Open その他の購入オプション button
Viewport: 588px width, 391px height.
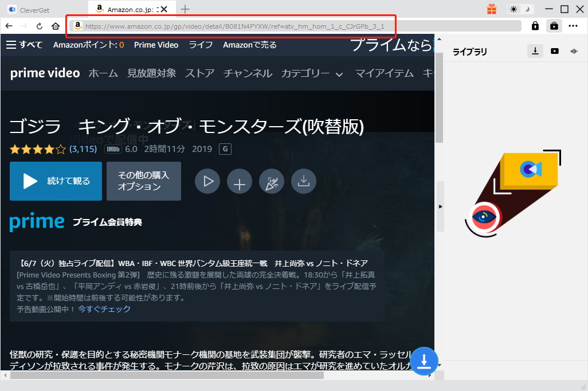[144, 181]
